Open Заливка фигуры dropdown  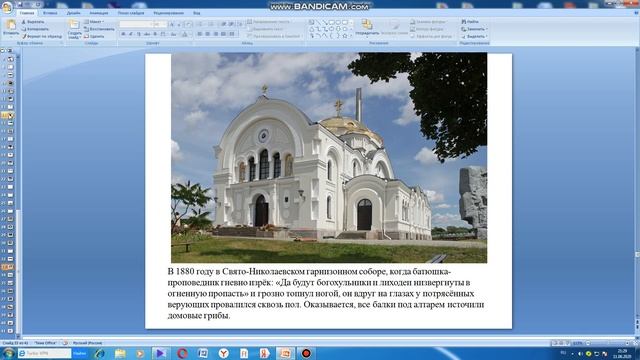tap(429, 22)
